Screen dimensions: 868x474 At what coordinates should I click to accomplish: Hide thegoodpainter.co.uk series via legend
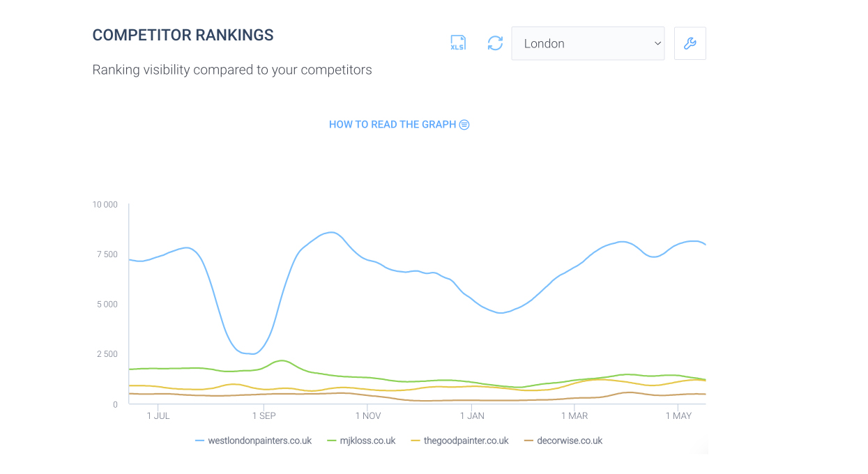click(x=466, y=441)
